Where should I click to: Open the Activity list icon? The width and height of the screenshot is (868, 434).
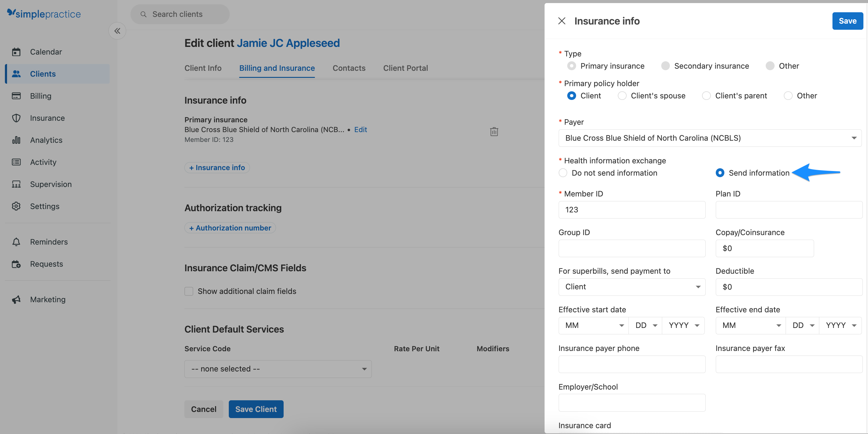pyautogui.click(x=16, y=162)
